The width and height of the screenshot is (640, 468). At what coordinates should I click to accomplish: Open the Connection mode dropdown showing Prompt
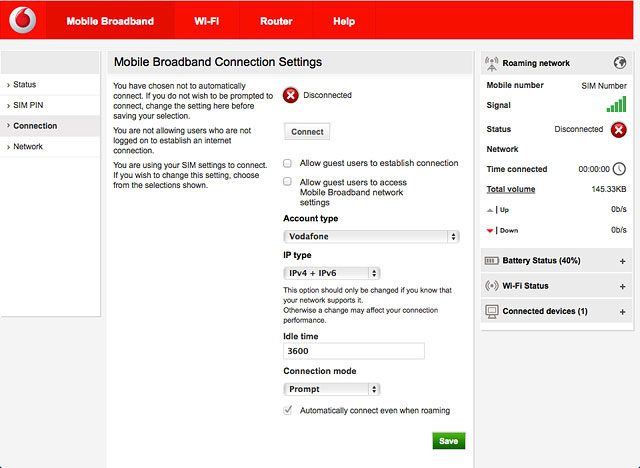331,389
